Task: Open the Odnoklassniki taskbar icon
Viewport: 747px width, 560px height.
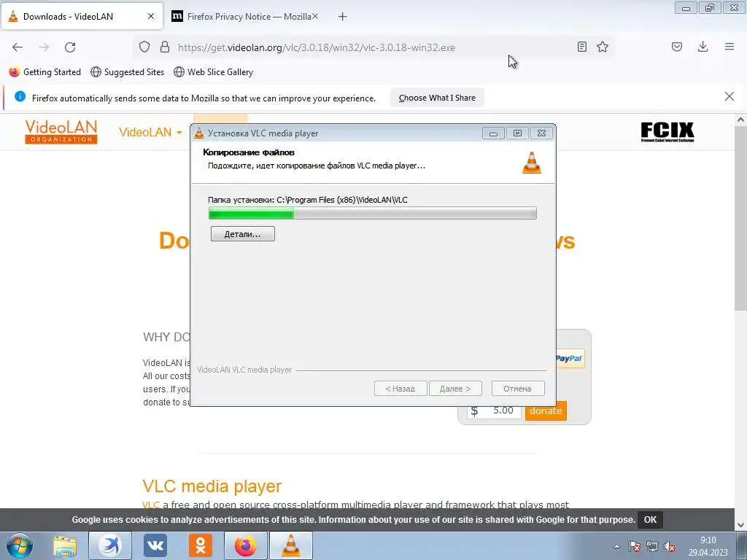Action: [201, 545]
